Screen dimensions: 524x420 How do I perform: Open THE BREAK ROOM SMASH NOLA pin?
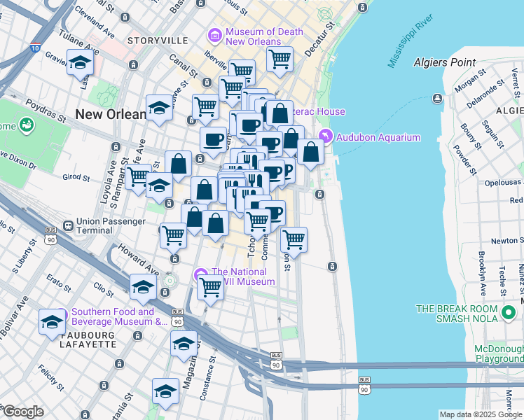(509, 314)
